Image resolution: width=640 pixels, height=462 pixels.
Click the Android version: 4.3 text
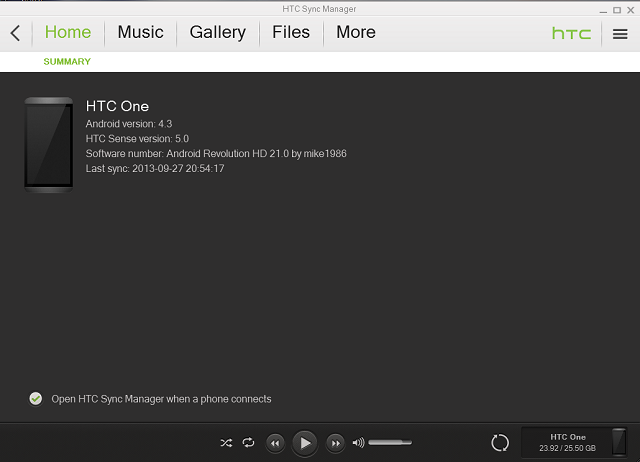pyautogui.click(x=129, y=124)
